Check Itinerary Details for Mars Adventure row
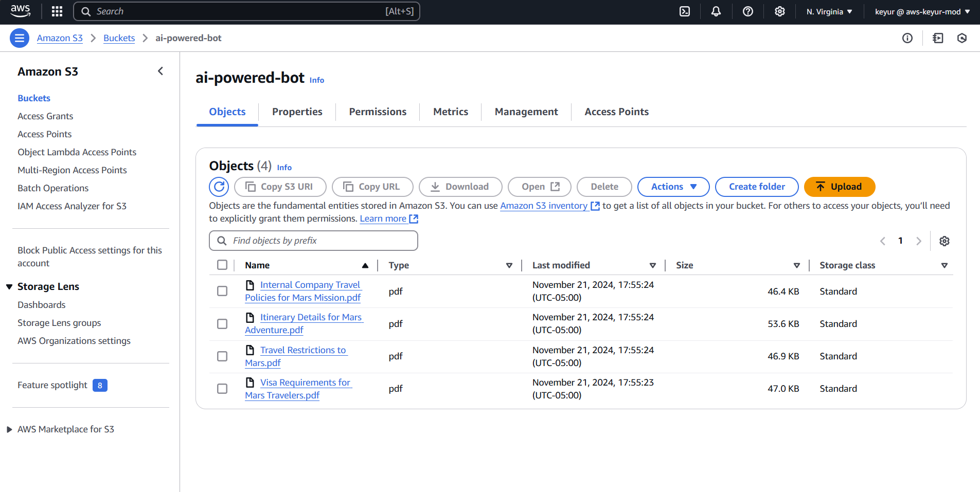The image size is (980, 492). pos(222,324)
